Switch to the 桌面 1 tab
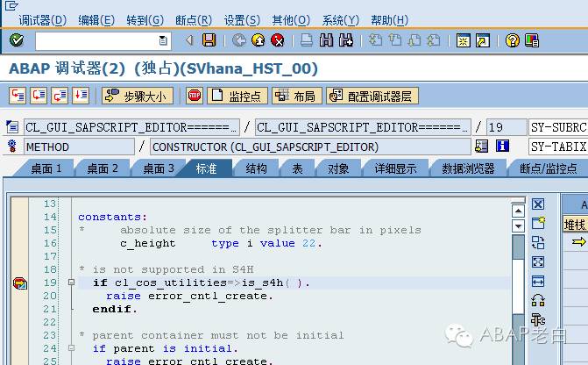This screenshot has width=588, height=365. (46, 168)
